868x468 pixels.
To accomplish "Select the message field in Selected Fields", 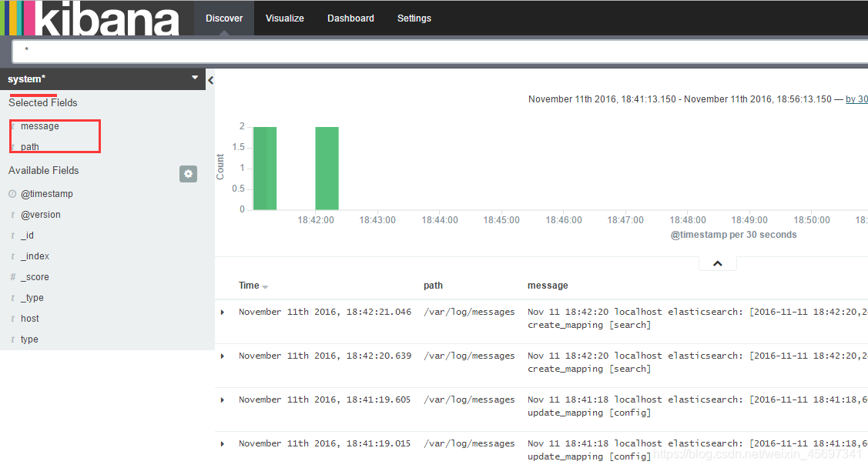I will click(x=40, y=126).
